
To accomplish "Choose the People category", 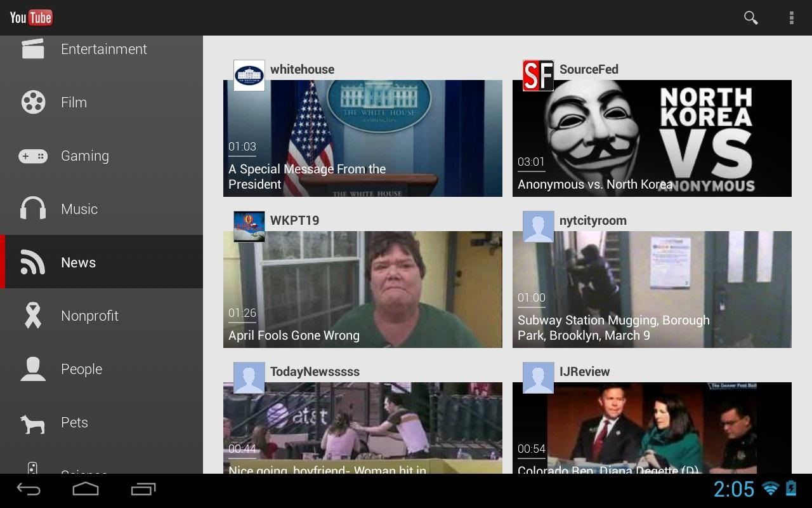I will point(101,369).
